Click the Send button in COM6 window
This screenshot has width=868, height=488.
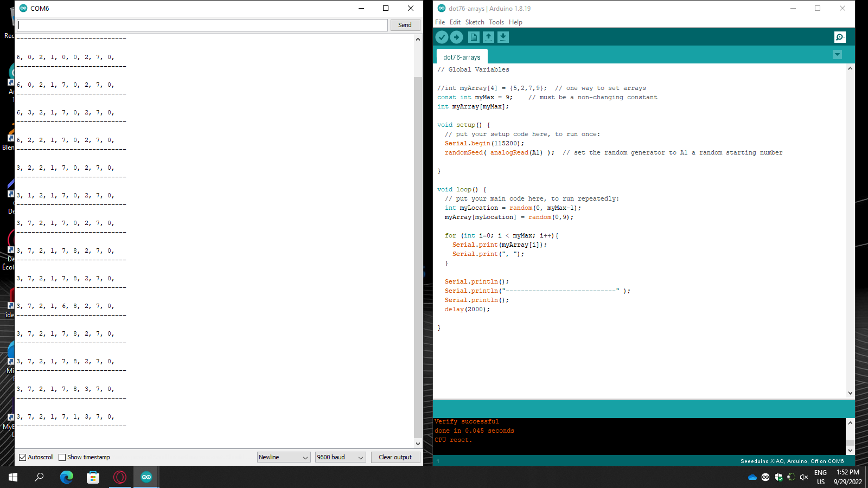click(405, 25)
